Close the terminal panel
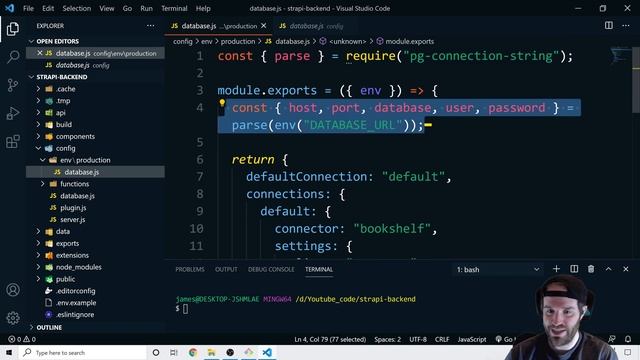The width and height of the screenshot is (640, 360). (626, 269)
